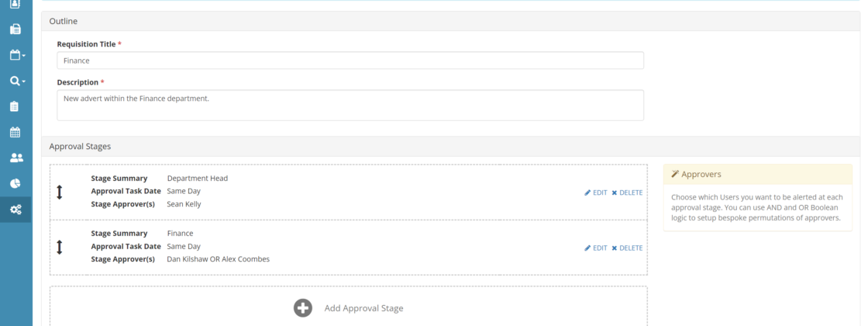This screenshot has width=868, height=326.
Task: Click the Requisition Title input field
Action: (350, 61)
